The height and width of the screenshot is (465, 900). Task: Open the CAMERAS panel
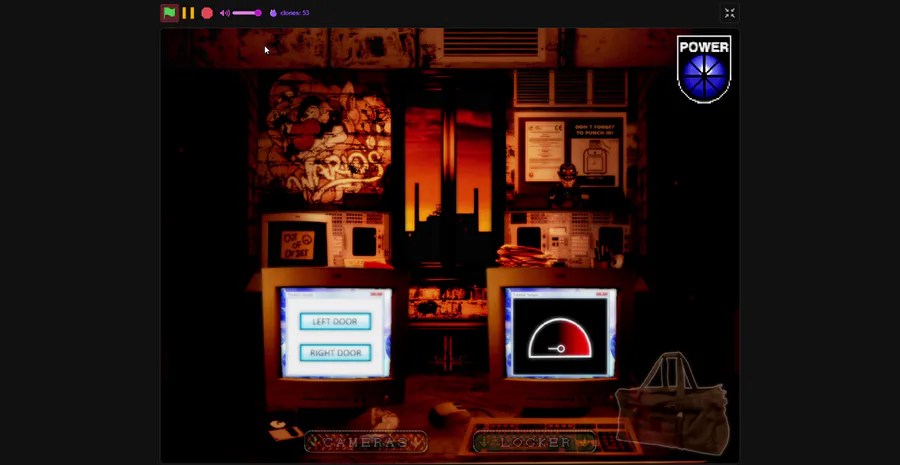(x=366, y=442)
